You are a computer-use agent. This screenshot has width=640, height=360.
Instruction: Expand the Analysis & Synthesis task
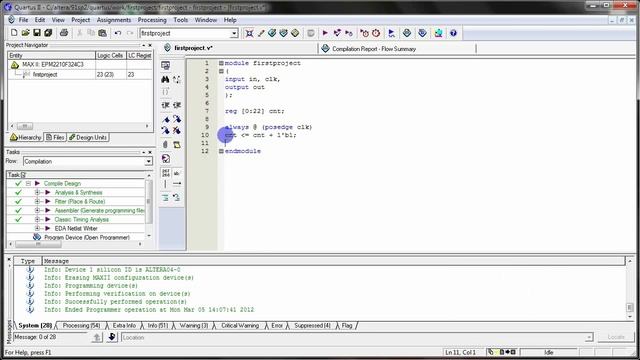point(37,193)
